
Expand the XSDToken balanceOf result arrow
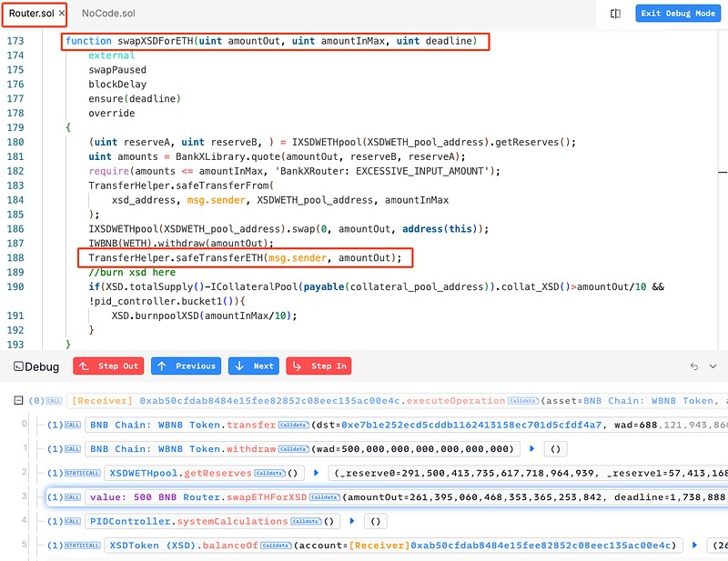click(x=695, y=546)
